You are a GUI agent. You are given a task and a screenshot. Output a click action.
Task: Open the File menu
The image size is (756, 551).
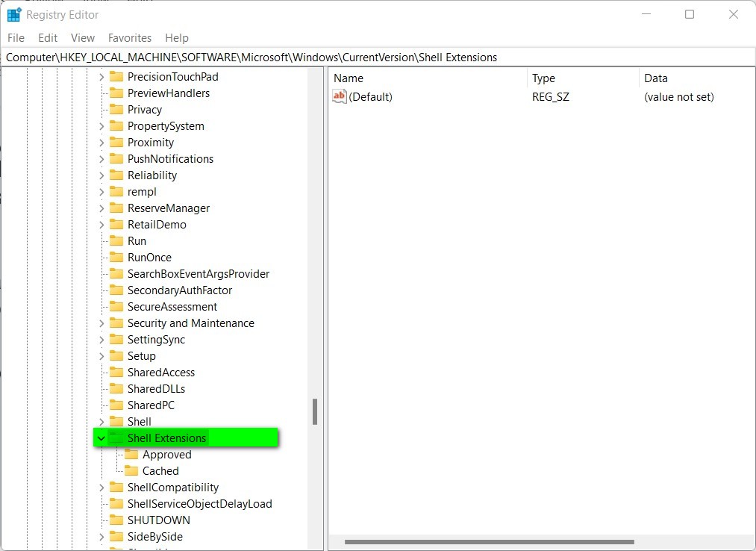point(16,37)
